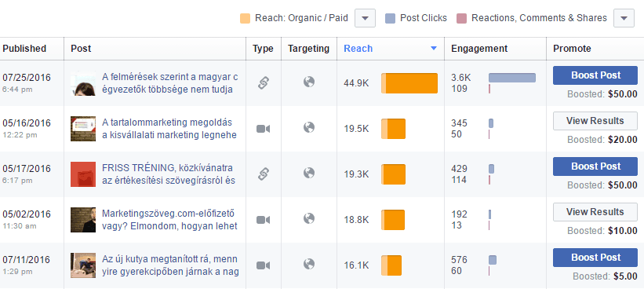Click reach value 18.8K
The height and width of the screenshot is (289, 644).
356,221
